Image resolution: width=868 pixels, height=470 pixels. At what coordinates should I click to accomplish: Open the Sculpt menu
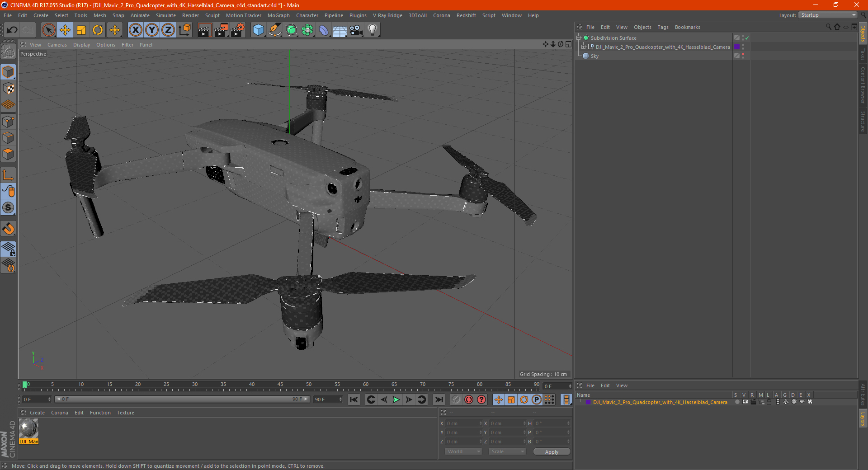point(212,15)
